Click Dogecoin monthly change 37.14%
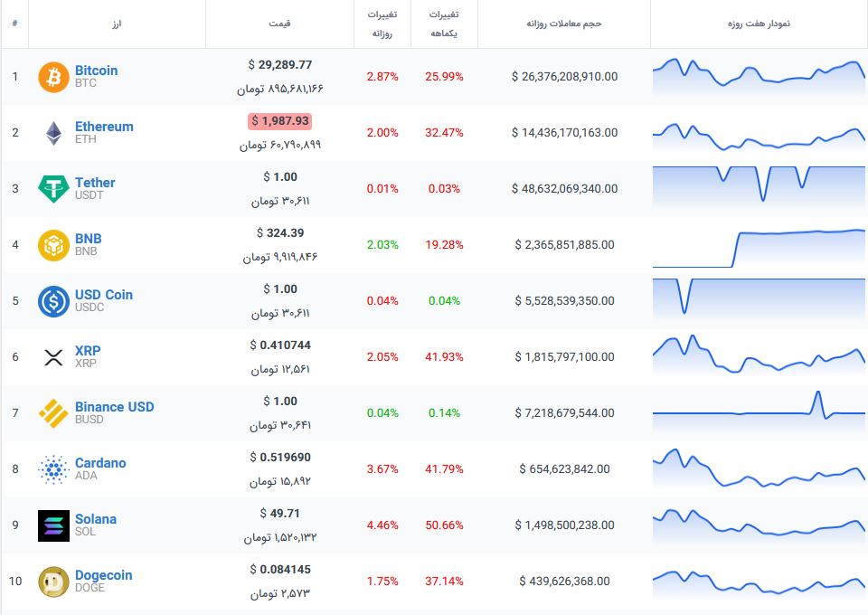Viewport: 868px width, 615px height. point(444,582)
